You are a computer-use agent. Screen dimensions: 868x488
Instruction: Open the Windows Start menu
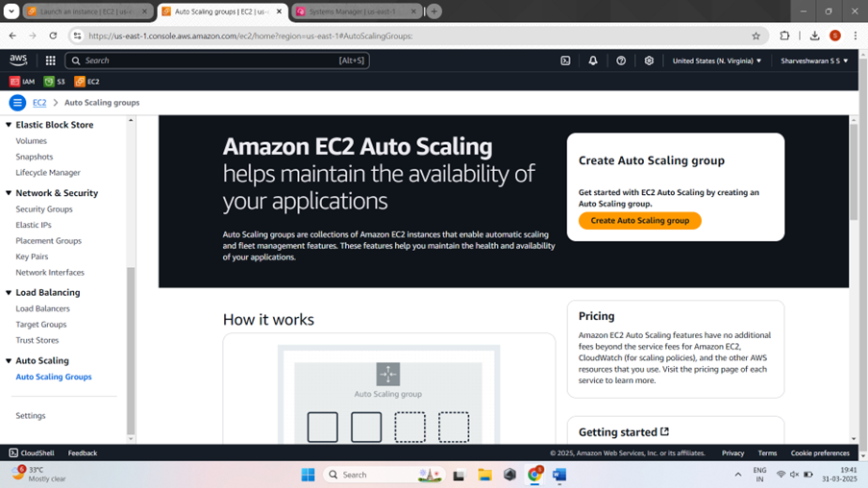click(308, 475)
